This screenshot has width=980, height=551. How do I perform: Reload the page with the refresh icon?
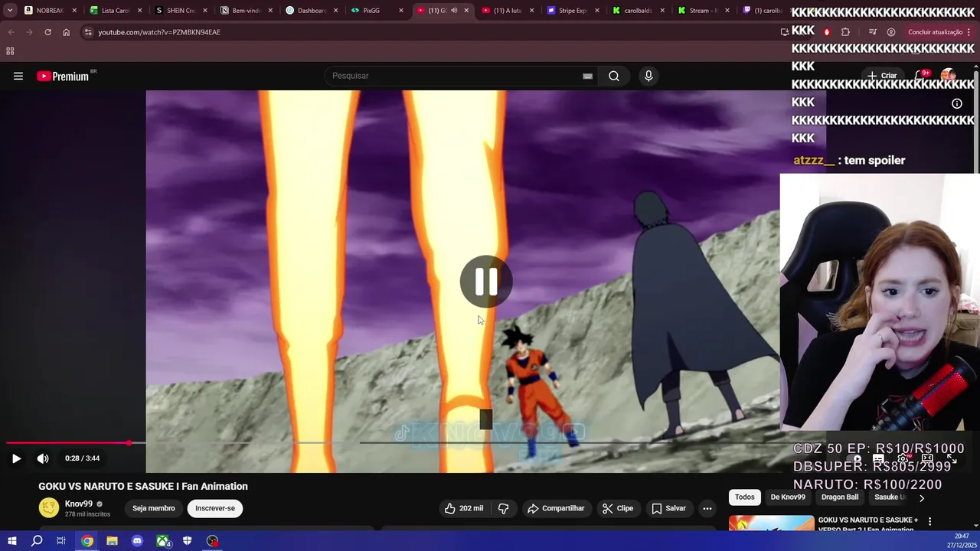click(47, 32)
